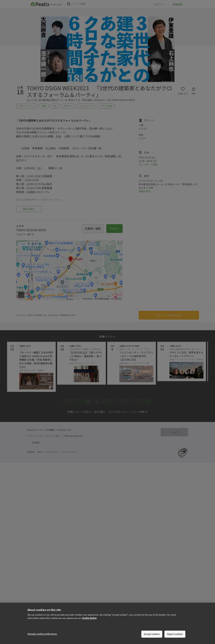Expand description with 続きを読む button
215x644 pixels.
pos(29,209)
